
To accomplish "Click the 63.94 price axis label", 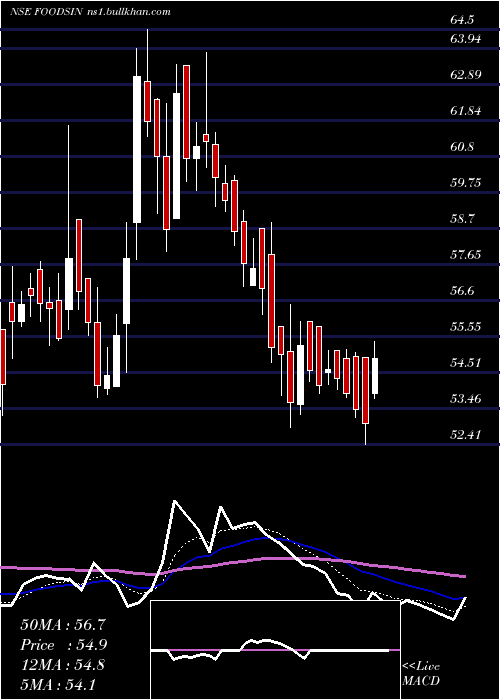I will coord(466,39).
